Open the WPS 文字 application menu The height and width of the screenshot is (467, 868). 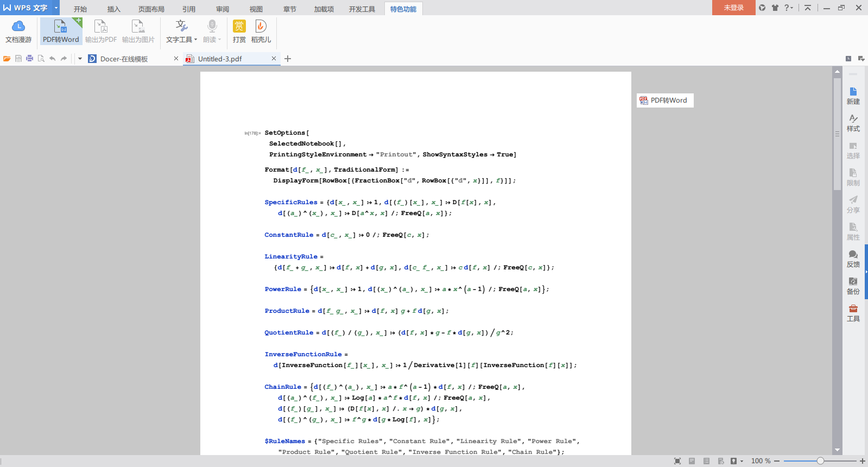26,8
